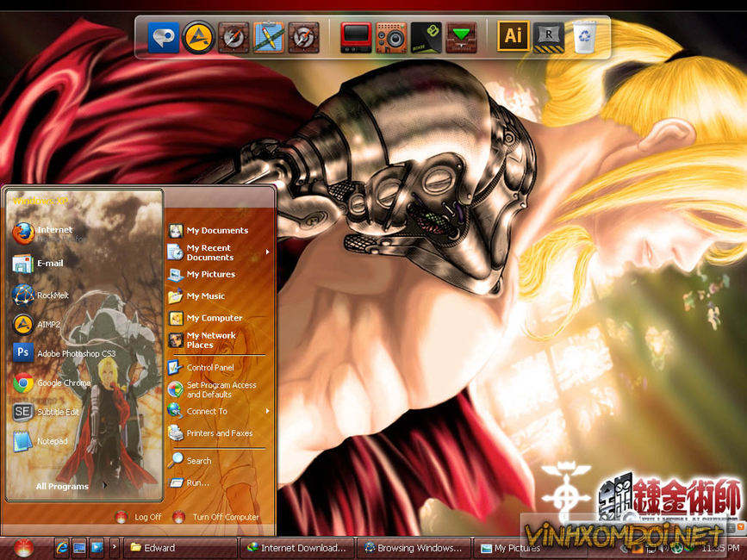Viewport: 747px width, 560px height.
Task: Expand My Recent Documents submenu
Action: (x=219, y=252)
